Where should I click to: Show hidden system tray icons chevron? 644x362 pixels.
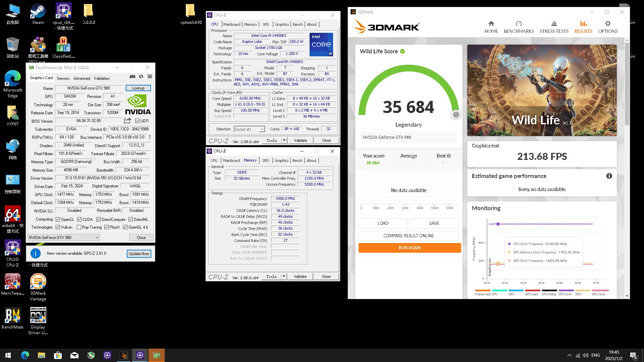[569, 355]
